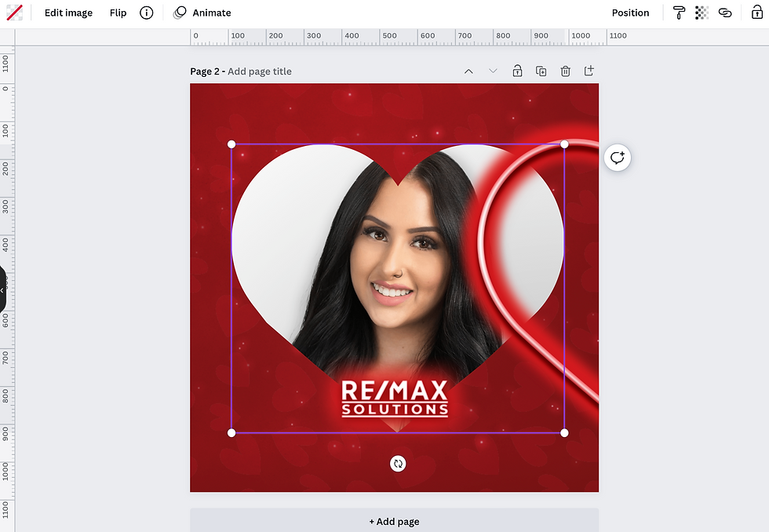Screen dimensions: 769x532
Task: Click the rotate handle below the heart frame
Action: (x=398, y=464)
